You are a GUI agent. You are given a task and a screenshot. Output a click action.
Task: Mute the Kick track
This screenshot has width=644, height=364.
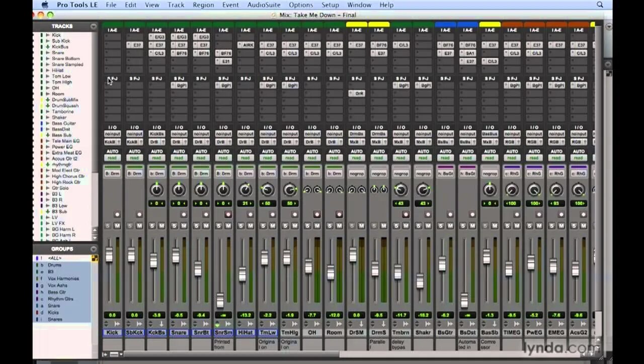117,226
